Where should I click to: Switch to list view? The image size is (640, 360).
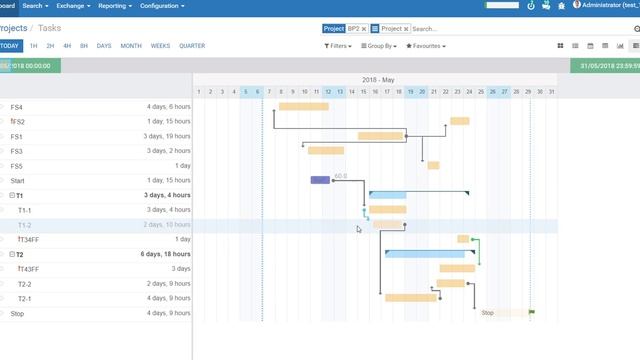pyautogui.click(x=575, y=46)
